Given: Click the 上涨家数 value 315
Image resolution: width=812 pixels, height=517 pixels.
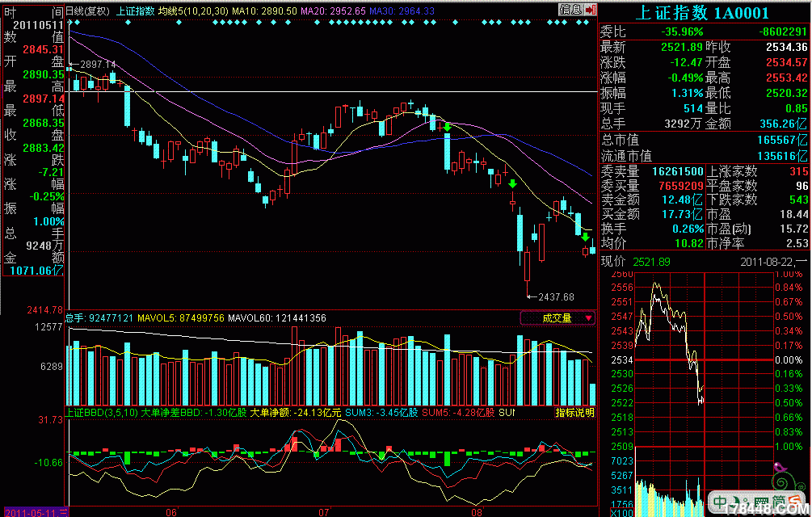Looking at the screenshot, I should (x=798, y=171).
